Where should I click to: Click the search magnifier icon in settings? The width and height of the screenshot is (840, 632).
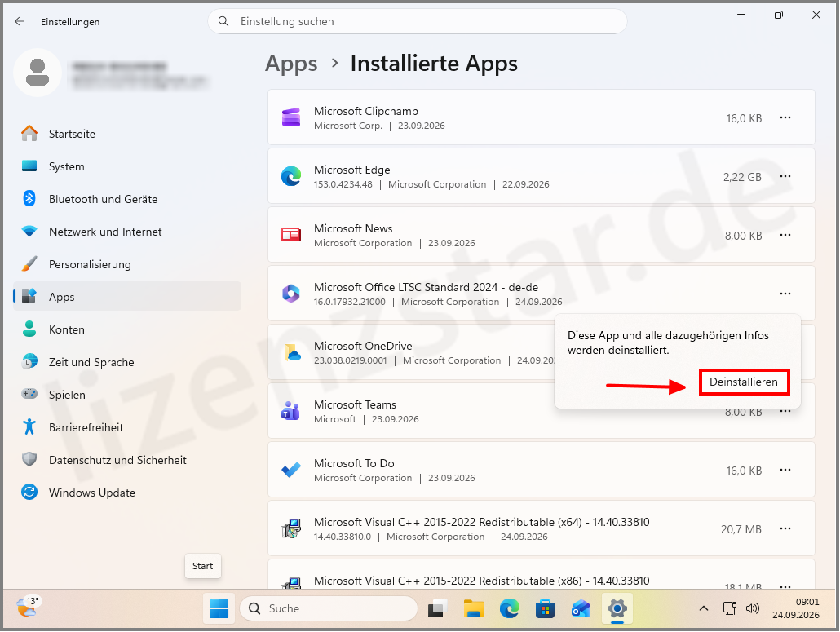tap(223, 21)
